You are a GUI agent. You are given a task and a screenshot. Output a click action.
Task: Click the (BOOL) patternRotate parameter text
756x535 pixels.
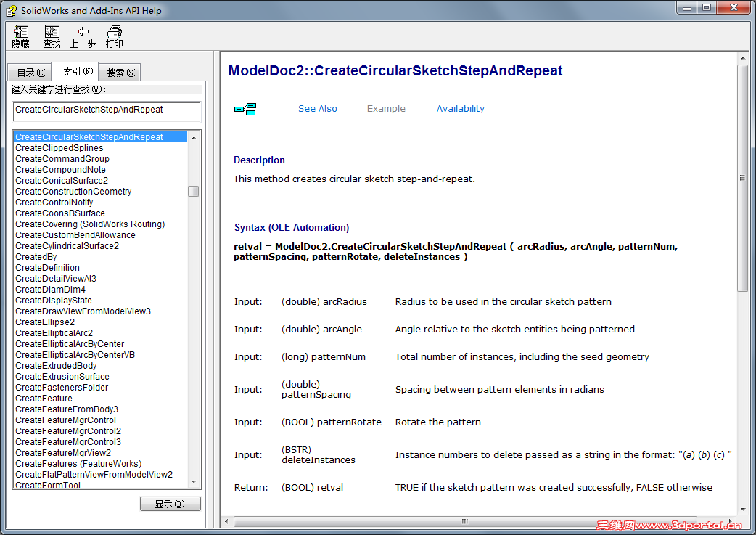pyautogui.click(x=332, y=422)
